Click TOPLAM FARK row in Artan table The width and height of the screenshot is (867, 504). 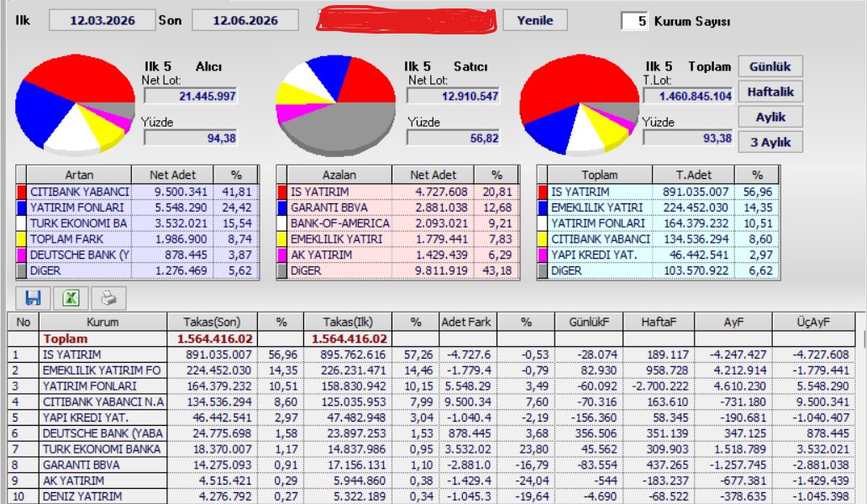tap(138, 239)
